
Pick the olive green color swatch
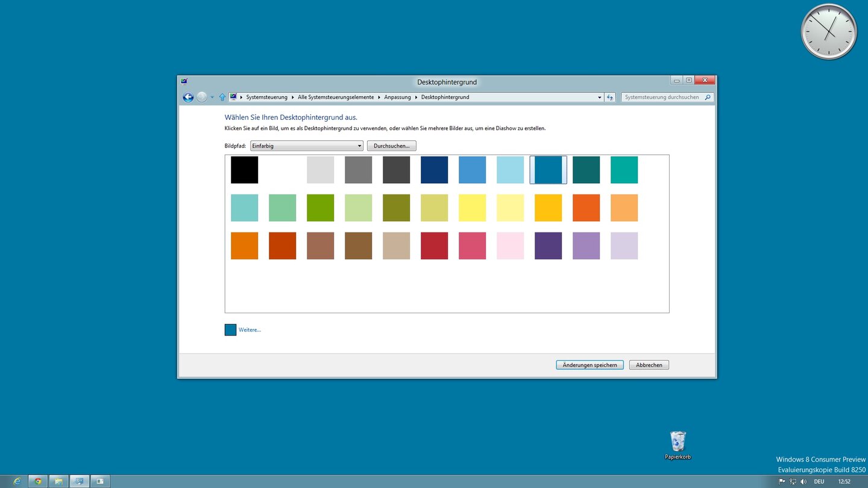coord(396,208)
